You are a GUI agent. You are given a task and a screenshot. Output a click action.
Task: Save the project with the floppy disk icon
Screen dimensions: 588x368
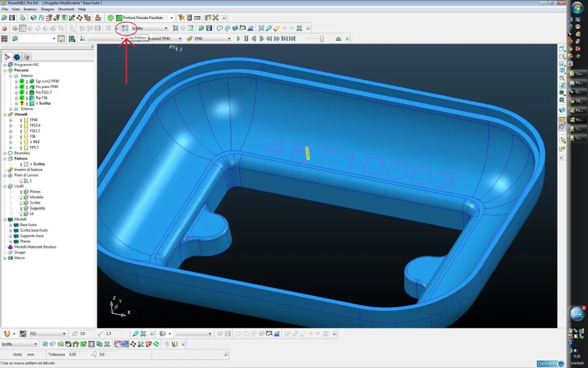[x=12, y=18]
